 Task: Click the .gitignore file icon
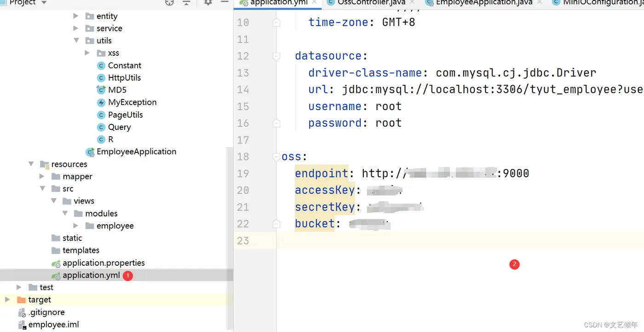(x=22, y=312)
